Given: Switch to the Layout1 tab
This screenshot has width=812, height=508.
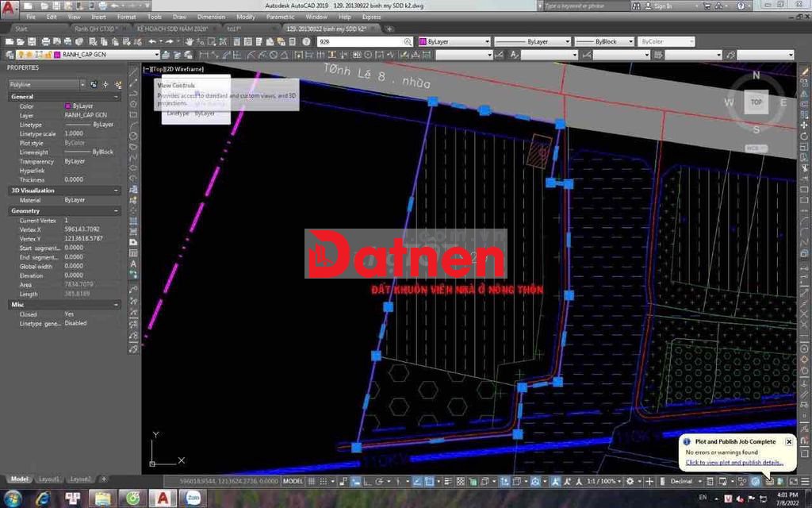Looking at the screenshot, I should point(49,479).
